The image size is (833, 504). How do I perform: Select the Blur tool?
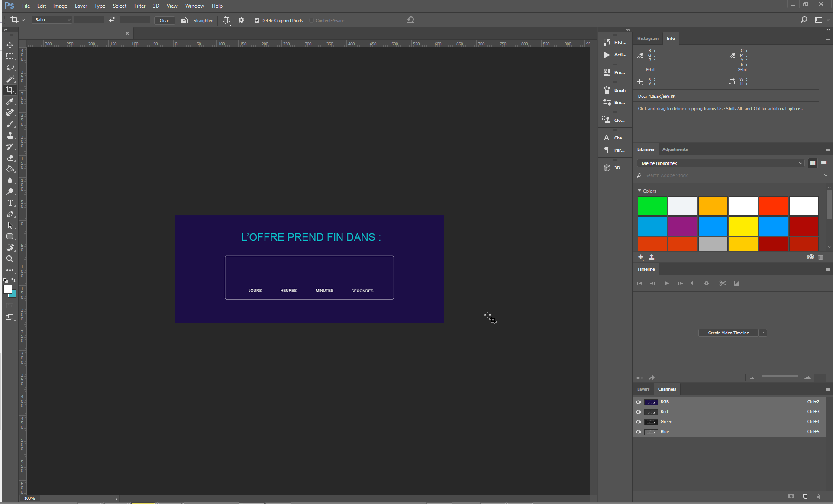pyautogui.click(x=10, y=180)
